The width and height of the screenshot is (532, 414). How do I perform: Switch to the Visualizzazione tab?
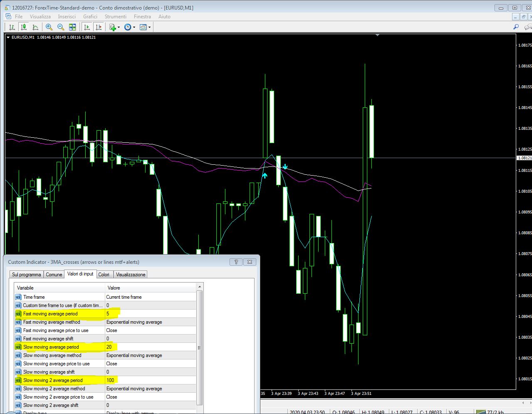(131, 275)
